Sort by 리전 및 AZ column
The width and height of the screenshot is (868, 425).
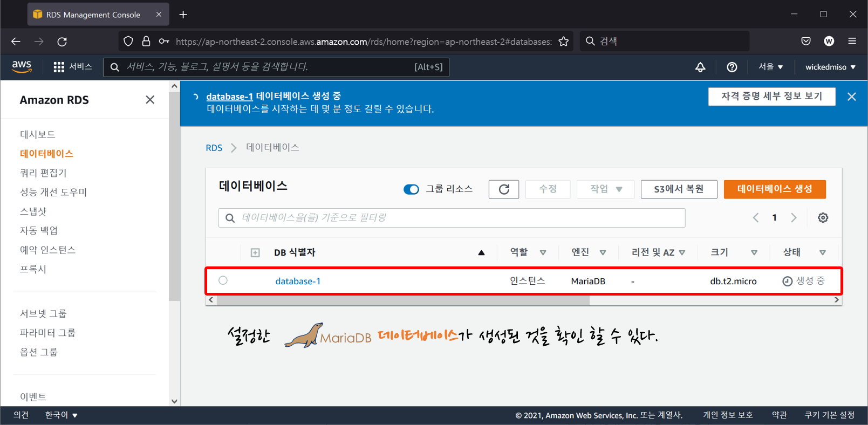[x=682, y=252]
